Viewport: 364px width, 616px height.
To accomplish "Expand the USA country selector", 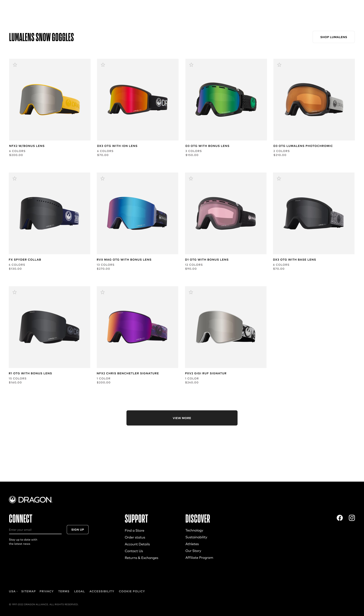I will (13, 591).
